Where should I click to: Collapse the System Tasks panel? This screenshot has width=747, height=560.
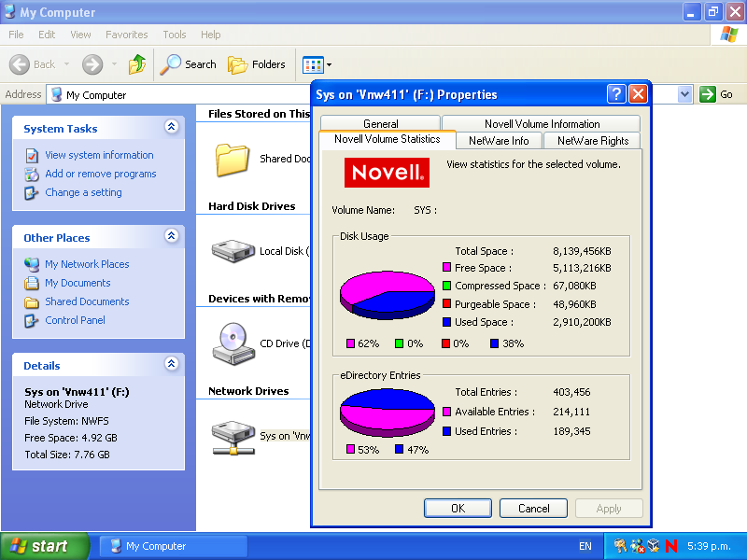pyautogui.click(x=172, y=127)
